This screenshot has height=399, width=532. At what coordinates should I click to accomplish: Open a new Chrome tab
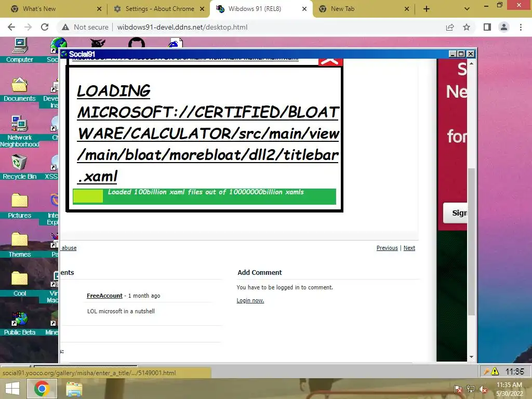427,9
